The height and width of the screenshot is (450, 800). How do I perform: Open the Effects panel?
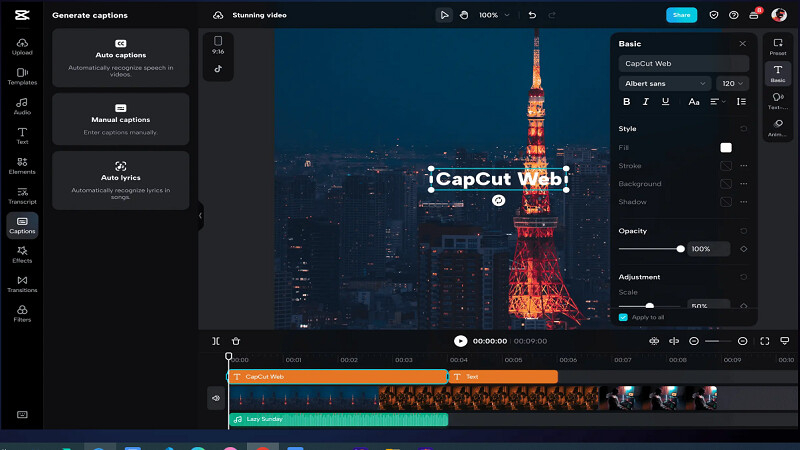[22, 255]
